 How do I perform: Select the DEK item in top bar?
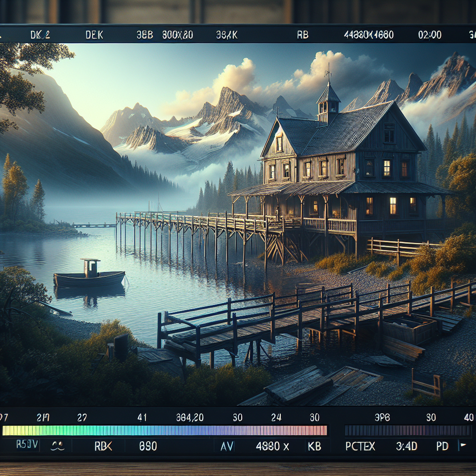[95, 35]
